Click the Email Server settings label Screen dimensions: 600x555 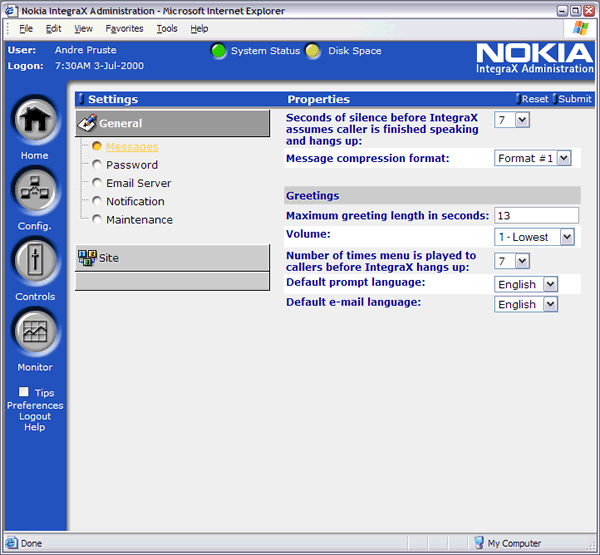(139, 183)
